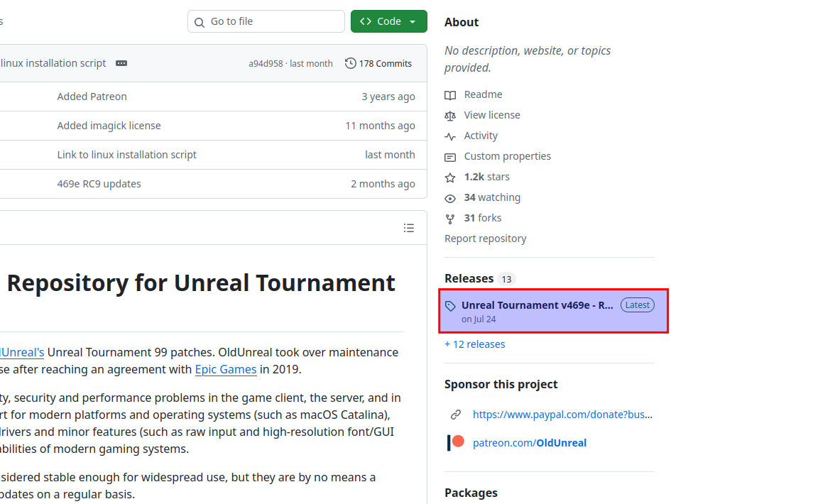Open the PayPal donate link
The width and height of the screenshot is (830, 504).
click(562, 415)
